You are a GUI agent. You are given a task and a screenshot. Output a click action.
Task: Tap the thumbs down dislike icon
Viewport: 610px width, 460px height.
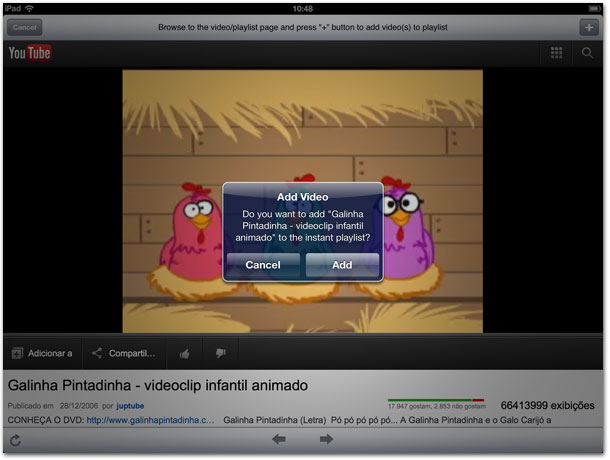click(x=221, y=353)
